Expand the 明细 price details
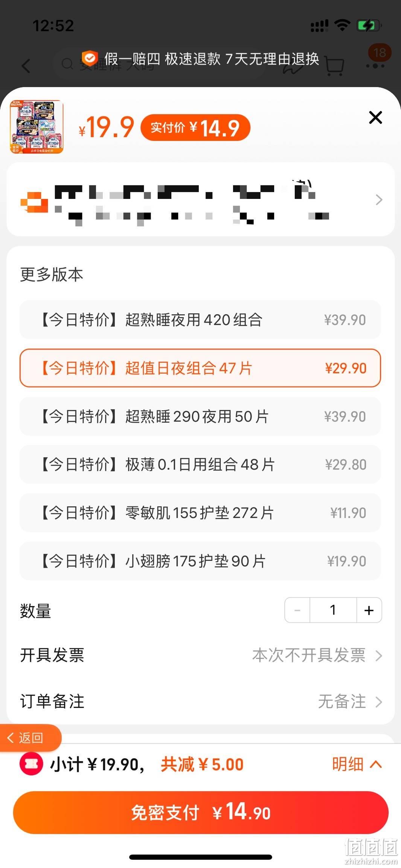 [357, 764]
